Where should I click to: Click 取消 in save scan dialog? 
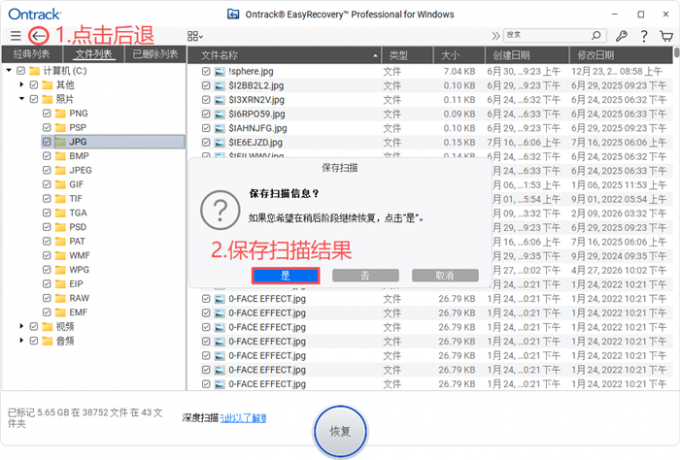[x=445, y=275]
